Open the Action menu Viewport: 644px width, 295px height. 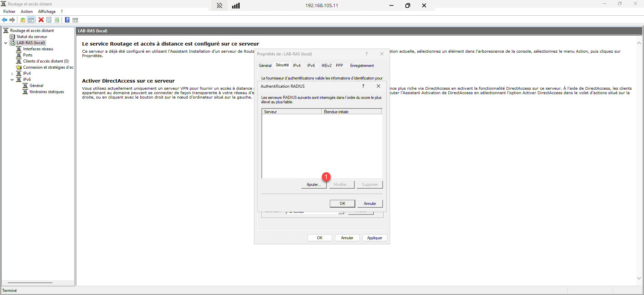(x=27, y=12)
